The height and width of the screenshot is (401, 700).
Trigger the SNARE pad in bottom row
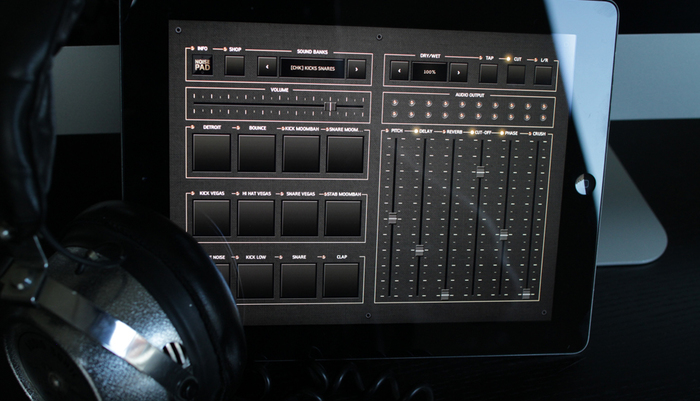point(299,280)
